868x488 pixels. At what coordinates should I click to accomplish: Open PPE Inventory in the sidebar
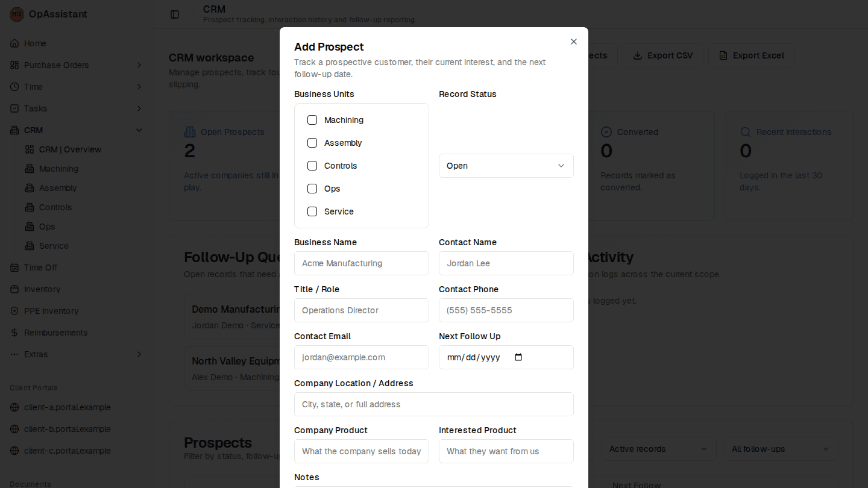tap(77, 311)
